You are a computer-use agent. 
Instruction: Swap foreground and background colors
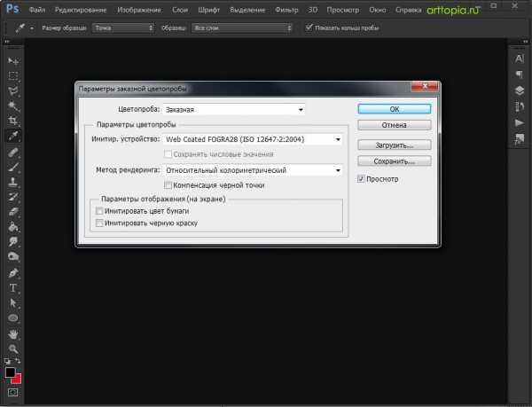coord(18,361)
